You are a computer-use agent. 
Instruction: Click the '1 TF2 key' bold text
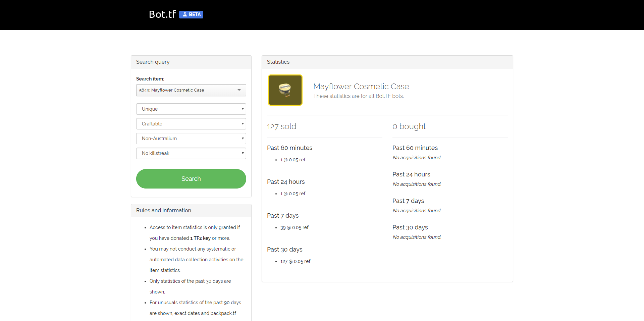click(201, 238)
